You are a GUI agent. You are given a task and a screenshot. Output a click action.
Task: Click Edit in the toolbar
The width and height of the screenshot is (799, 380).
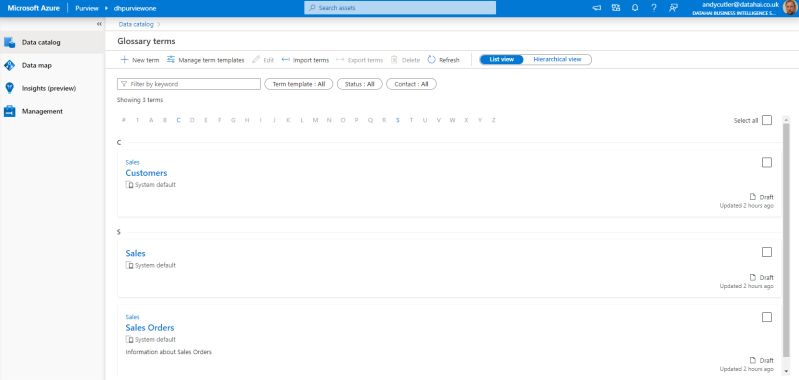[x=263, y=60]
